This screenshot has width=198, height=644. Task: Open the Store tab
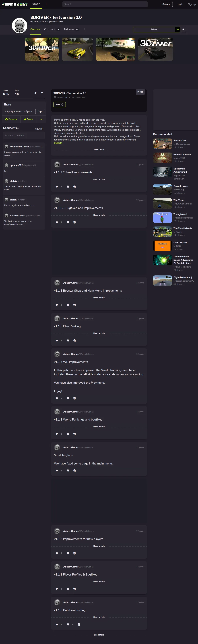36,4
